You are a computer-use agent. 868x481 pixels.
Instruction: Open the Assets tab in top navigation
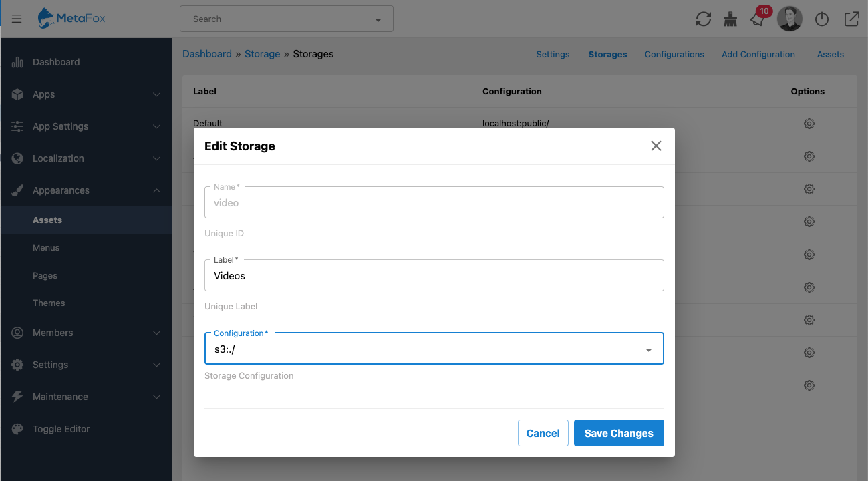tap(831, 55)
